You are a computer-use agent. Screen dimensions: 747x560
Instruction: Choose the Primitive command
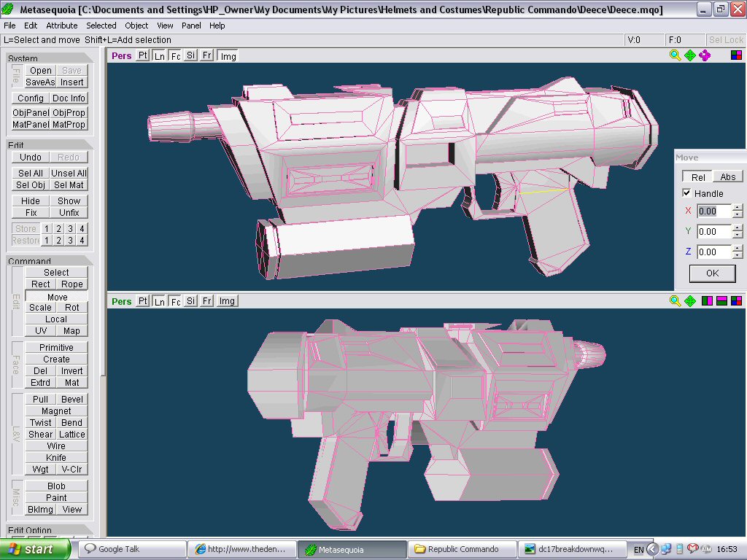(56, 347)
